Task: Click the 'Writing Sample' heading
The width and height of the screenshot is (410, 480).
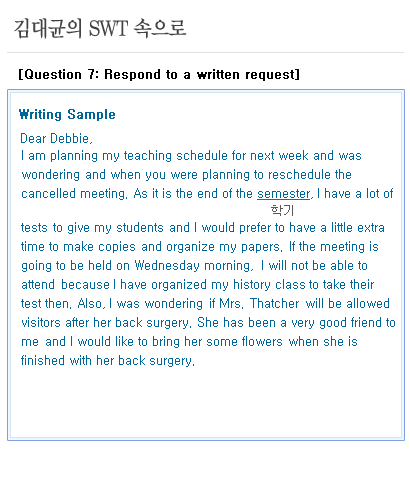Action: tap(67, 114)
